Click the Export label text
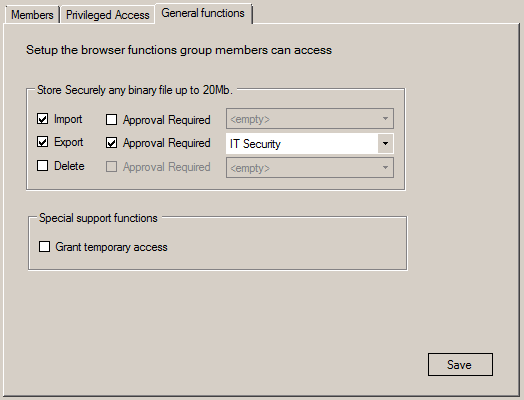 tap(69, 142)
